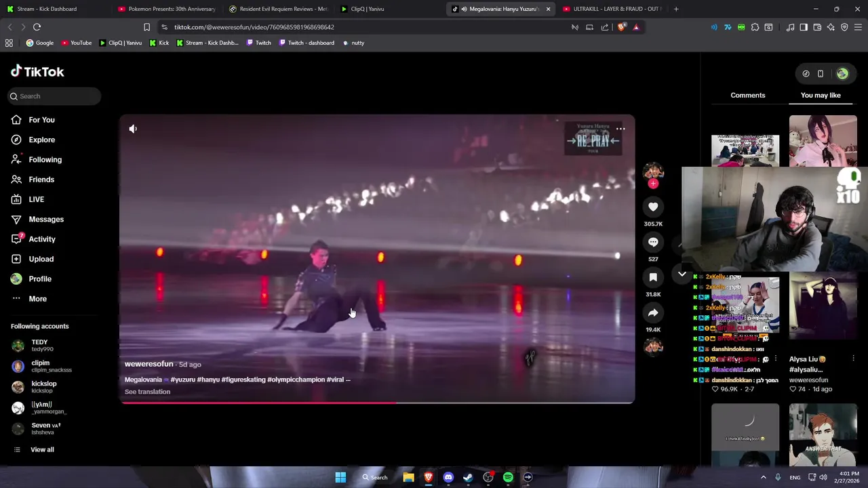Viewport: 868px width, 488px height.
Task: Open a new browser tab
Action: (x=676, y=9)
